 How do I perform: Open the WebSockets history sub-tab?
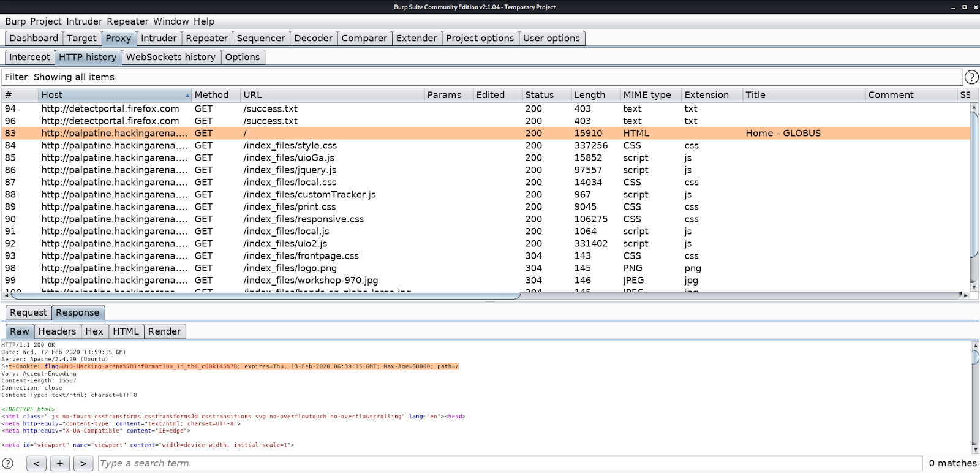pos(171,57)
